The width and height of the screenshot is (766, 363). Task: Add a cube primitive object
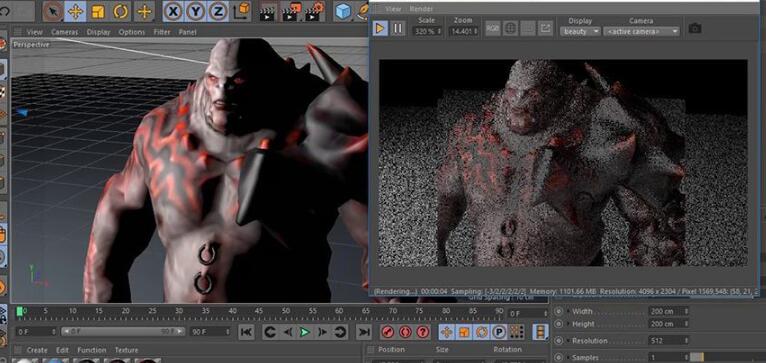pos(344,12)
